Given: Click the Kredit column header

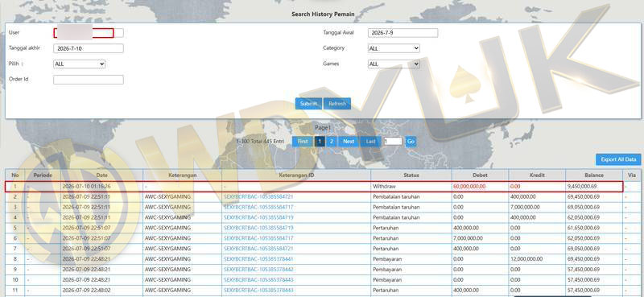Looking at the screenshot, I should [x=537, y=175].
